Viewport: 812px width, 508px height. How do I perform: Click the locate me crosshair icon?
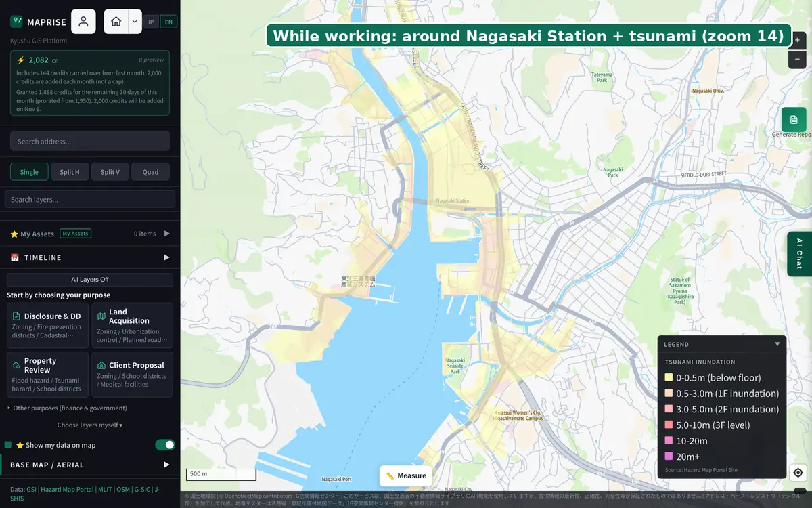(798, 473)
